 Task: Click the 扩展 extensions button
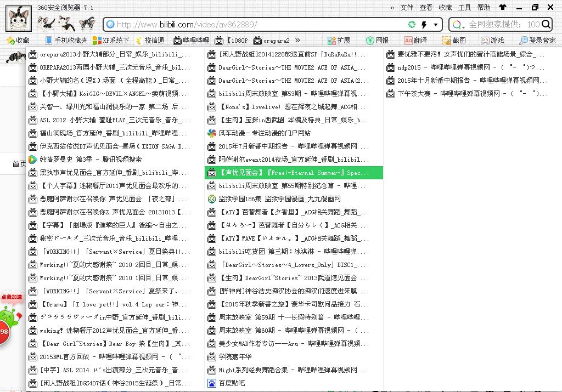339,41
